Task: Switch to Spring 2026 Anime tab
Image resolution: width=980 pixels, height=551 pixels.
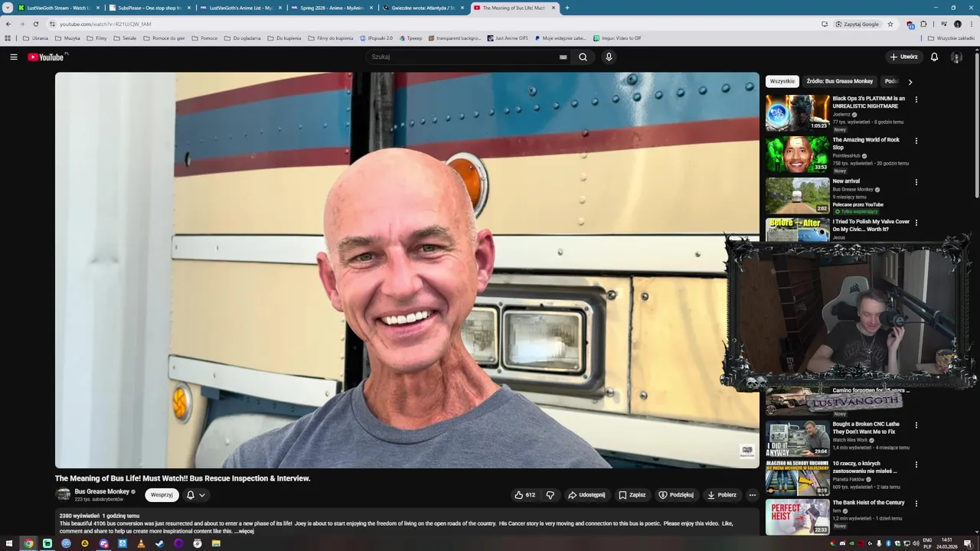Action: pyautogui.click(x=332, y=8)
